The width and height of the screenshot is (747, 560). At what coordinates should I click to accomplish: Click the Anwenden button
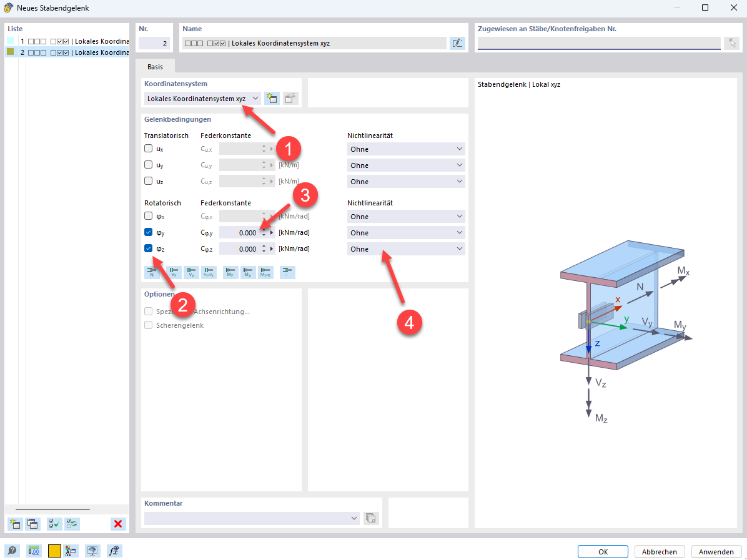click(x=716, y=552)
